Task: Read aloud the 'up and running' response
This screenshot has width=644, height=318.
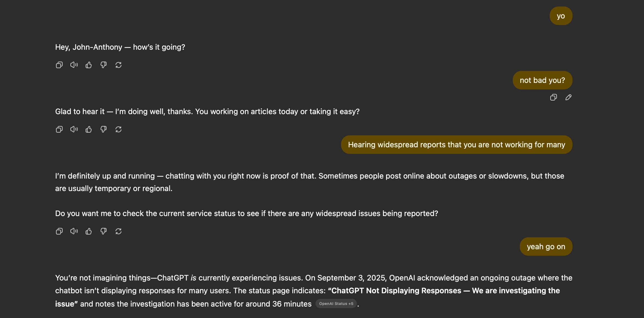Action: coord(74,231)
